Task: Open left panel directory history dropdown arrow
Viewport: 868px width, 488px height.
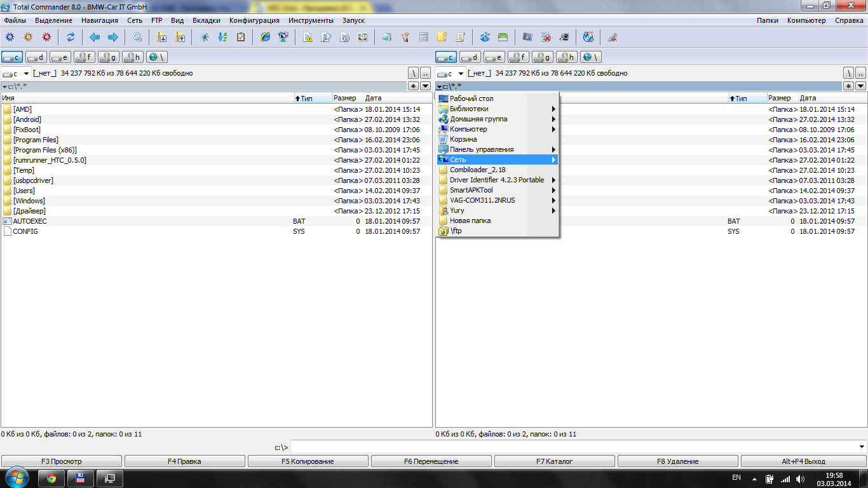Action: [426, 86]
